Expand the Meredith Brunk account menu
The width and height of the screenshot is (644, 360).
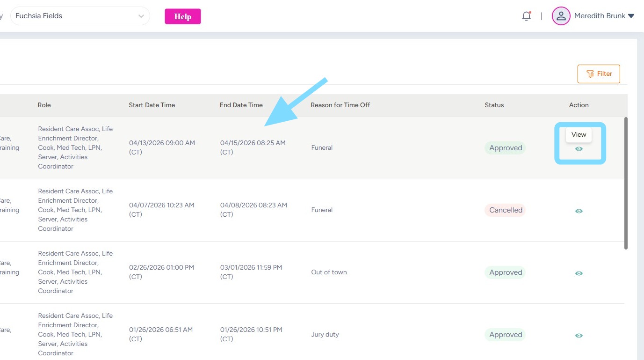(x=631, y=16)
